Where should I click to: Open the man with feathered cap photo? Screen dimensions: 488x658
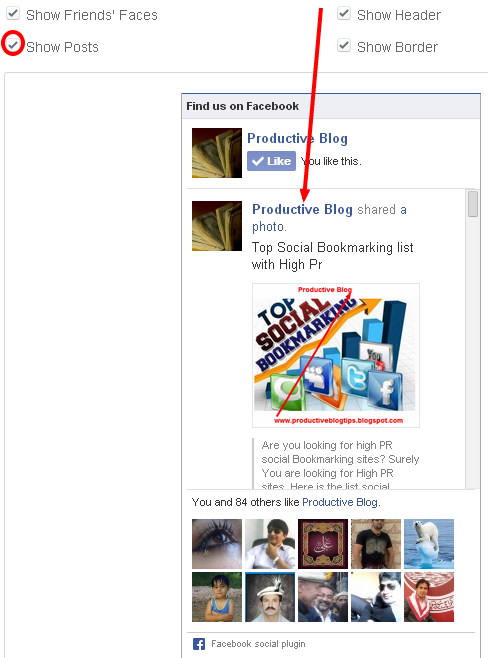click(270, 597)
